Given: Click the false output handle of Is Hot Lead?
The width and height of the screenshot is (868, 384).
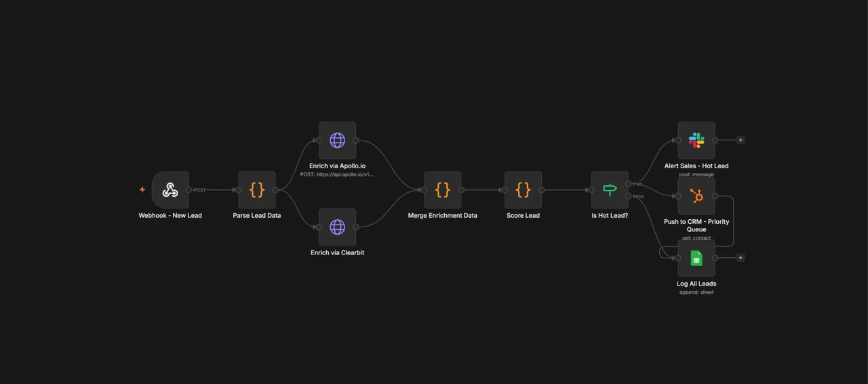Looking at the screenshot, I should pos(629,196).
